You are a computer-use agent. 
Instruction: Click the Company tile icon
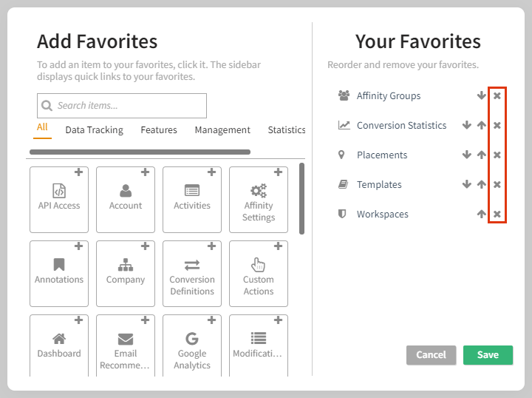126,264
